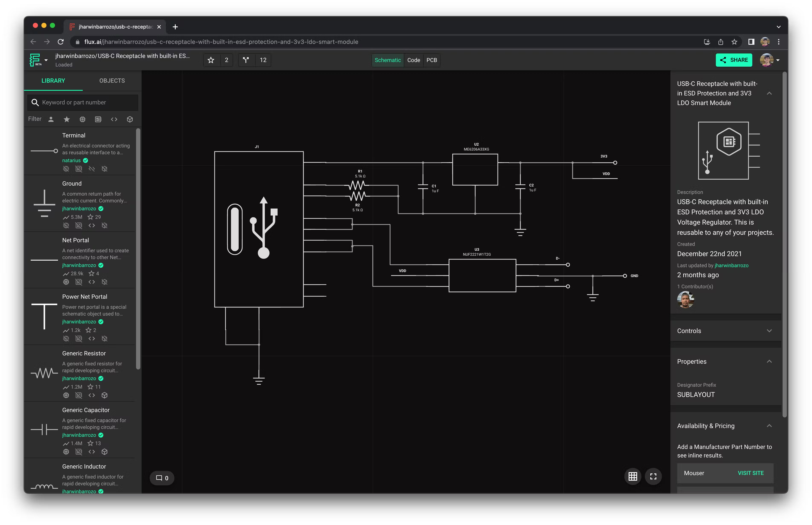Image resolution: width=812 pixels, height=525 pixels.
Task: Filter parts with 3D models (cube icon)
Action: tap(130, 119)
